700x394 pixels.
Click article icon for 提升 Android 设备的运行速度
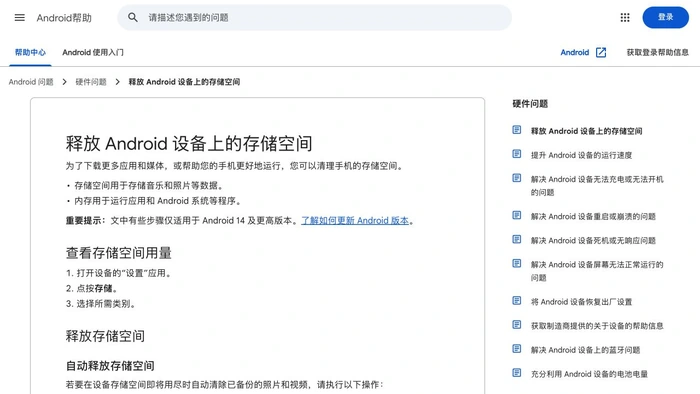tap(517, 154)
